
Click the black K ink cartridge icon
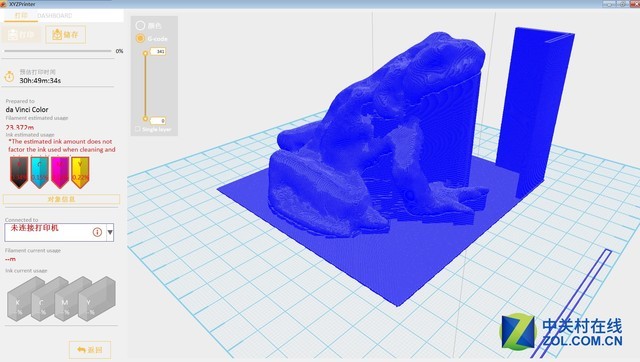(19, 172)
